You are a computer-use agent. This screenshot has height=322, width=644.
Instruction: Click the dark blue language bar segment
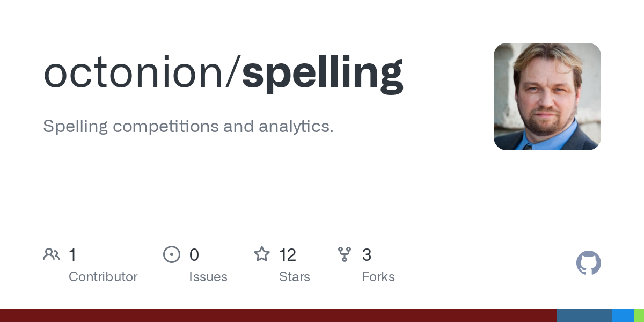coord(584,316)
